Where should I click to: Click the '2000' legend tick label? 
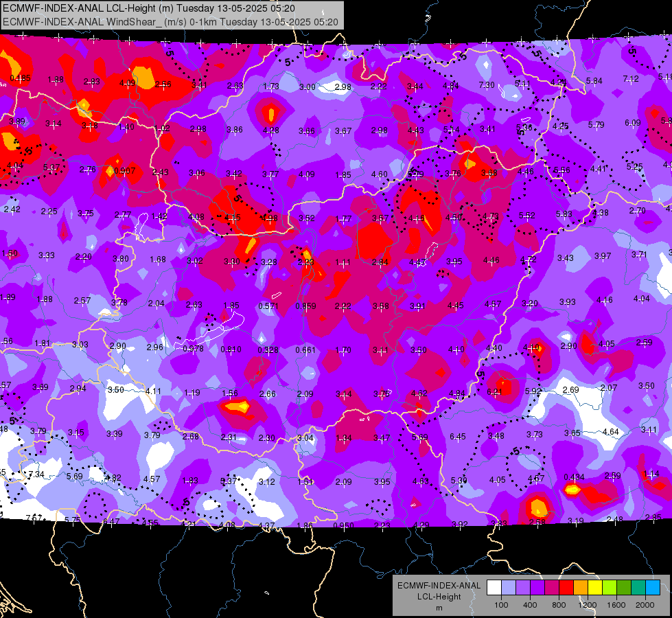pos(645,605)
